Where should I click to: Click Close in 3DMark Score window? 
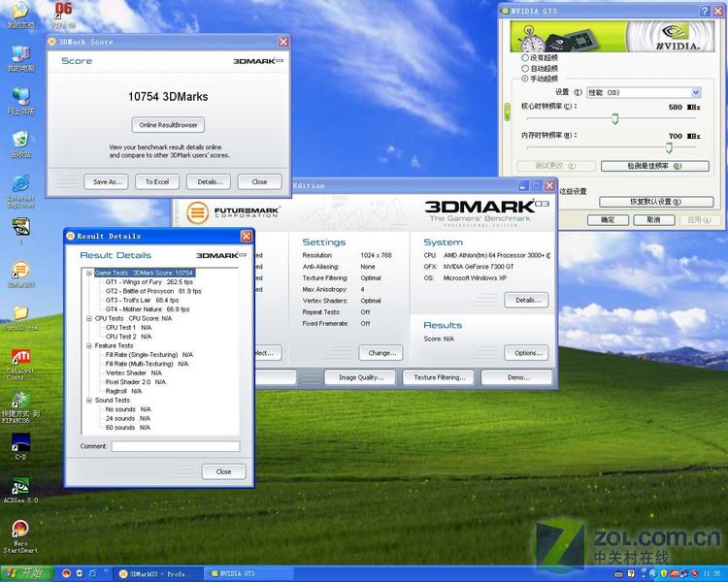pyautogui.click(x=259, y=182)
